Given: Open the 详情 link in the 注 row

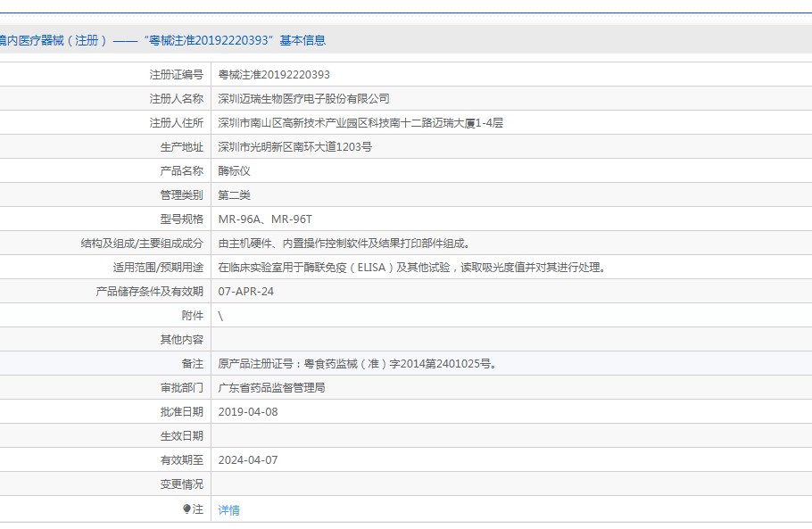Looking at the screenshot, I should click(229, 510).
